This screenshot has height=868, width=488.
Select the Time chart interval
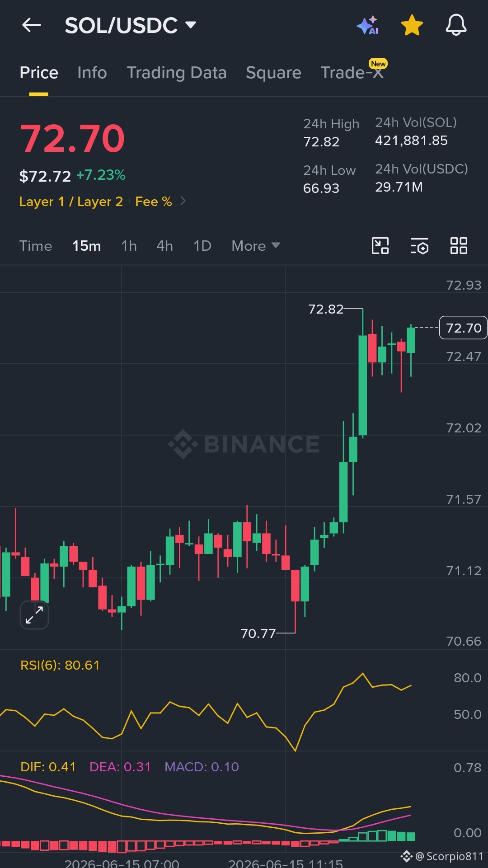coord(36,246)
